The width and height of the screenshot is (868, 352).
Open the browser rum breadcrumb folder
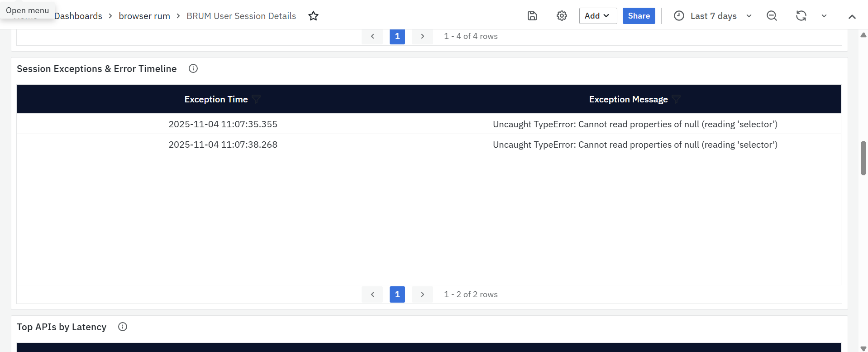(144, 16)
